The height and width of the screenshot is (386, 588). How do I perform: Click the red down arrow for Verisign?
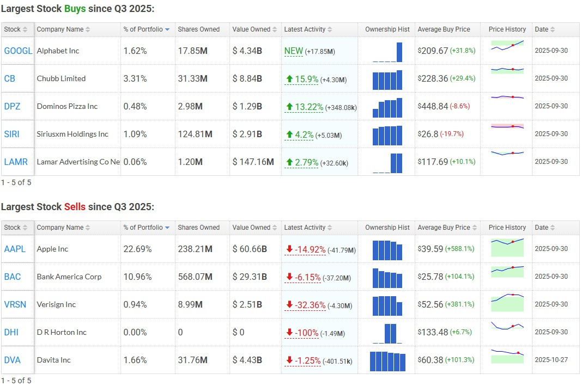289,304
